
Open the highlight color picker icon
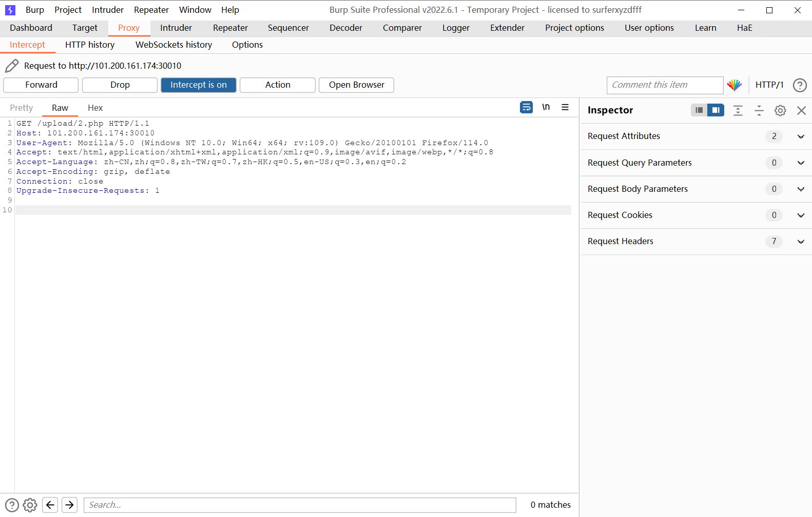(734, 85)
